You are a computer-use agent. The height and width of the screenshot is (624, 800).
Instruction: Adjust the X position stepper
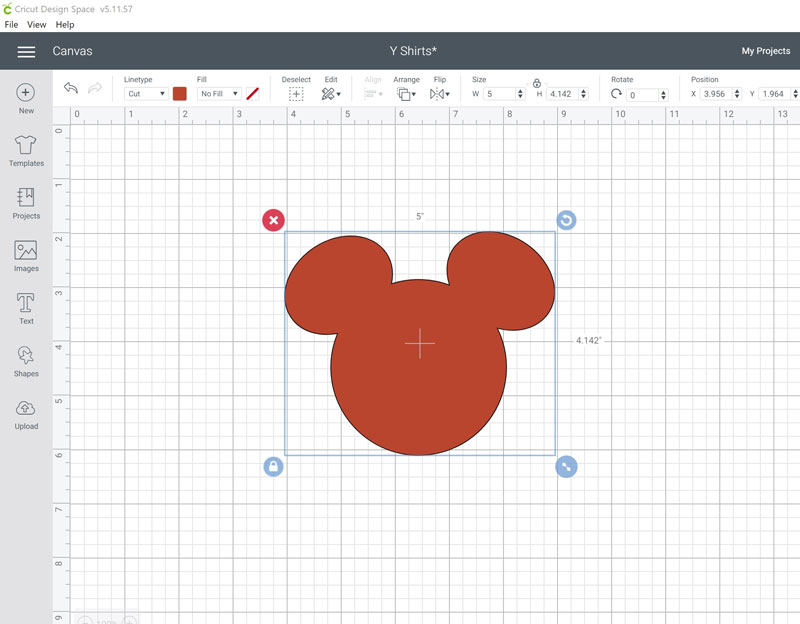tap(737, 94)
